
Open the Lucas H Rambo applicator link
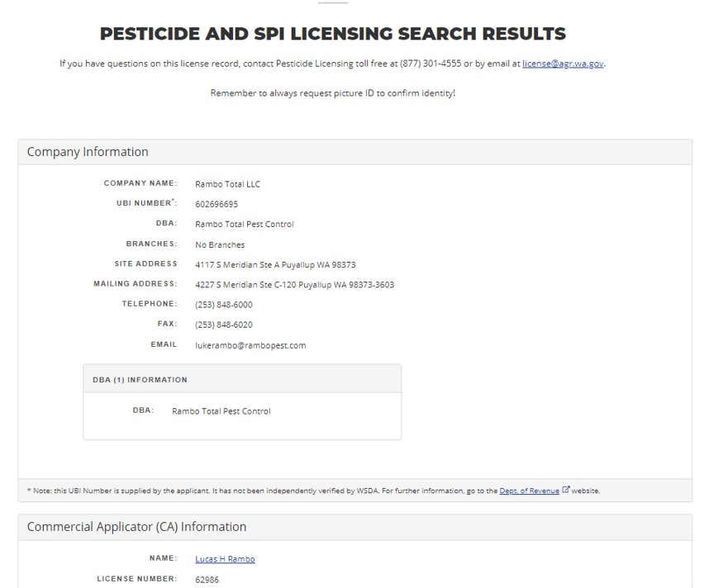coord(225,559)
